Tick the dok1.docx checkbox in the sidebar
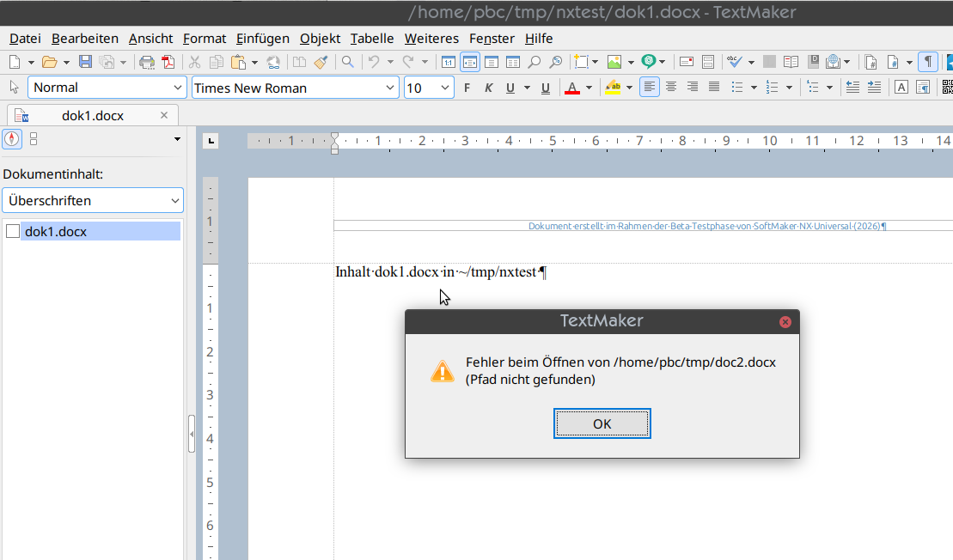This screenshot has width=953, height=560. [x=13, y=231]
